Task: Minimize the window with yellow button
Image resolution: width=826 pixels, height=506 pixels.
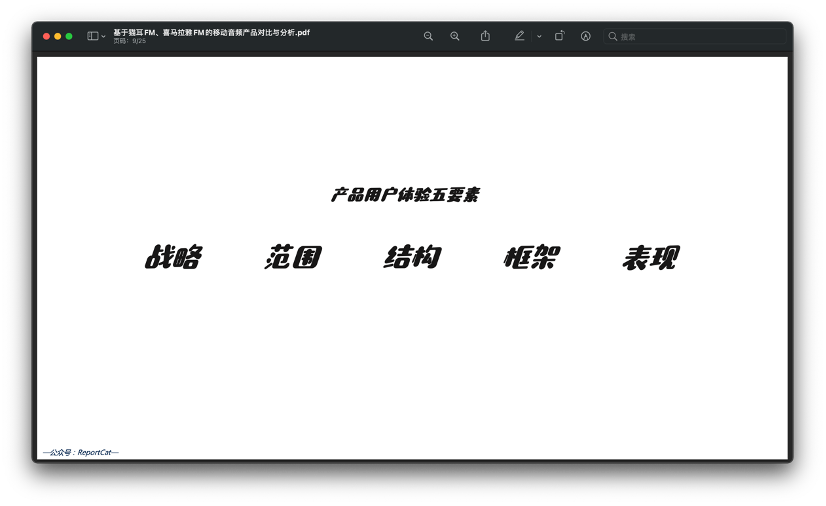Action: [57, 36]
